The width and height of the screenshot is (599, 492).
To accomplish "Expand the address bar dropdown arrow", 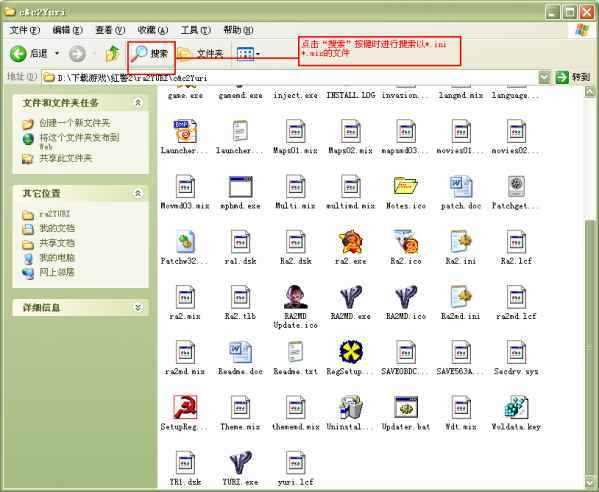I will click(x=545, y=78).
